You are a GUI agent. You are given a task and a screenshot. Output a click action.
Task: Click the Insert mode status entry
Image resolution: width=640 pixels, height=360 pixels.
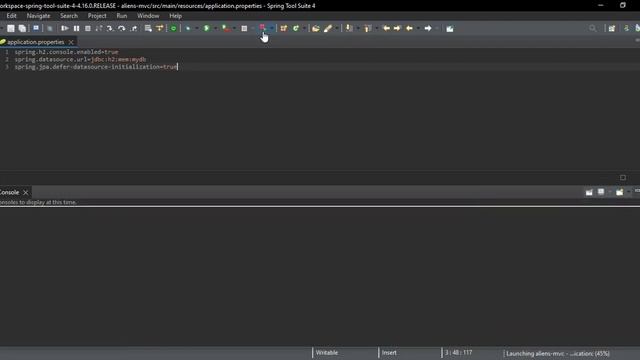389,353
